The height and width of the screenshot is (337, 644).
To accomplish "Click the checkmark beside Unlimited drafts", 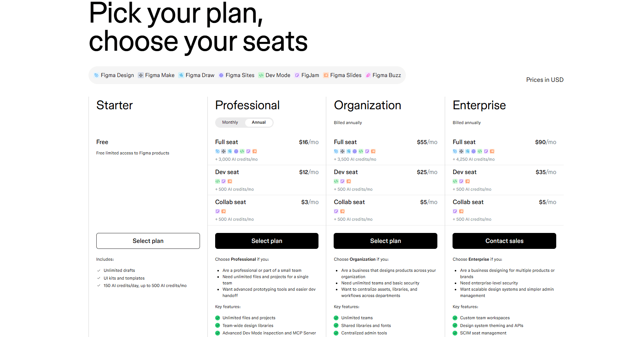I will point(99,270).
